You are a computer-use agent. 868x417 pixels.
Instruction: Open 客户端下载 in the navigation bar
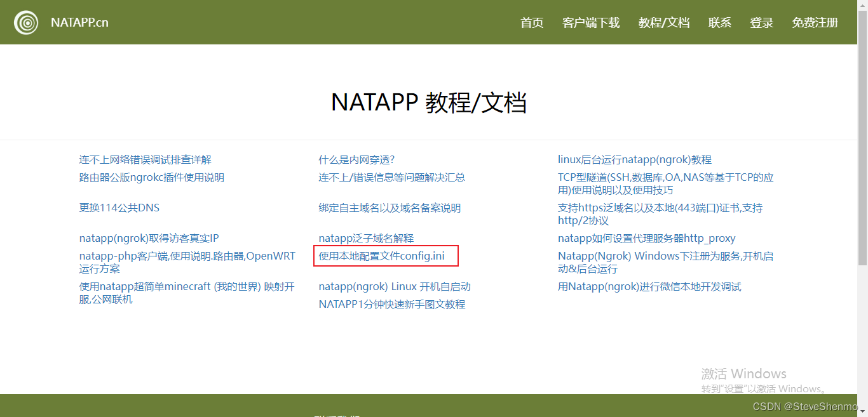tap(591, 23)
